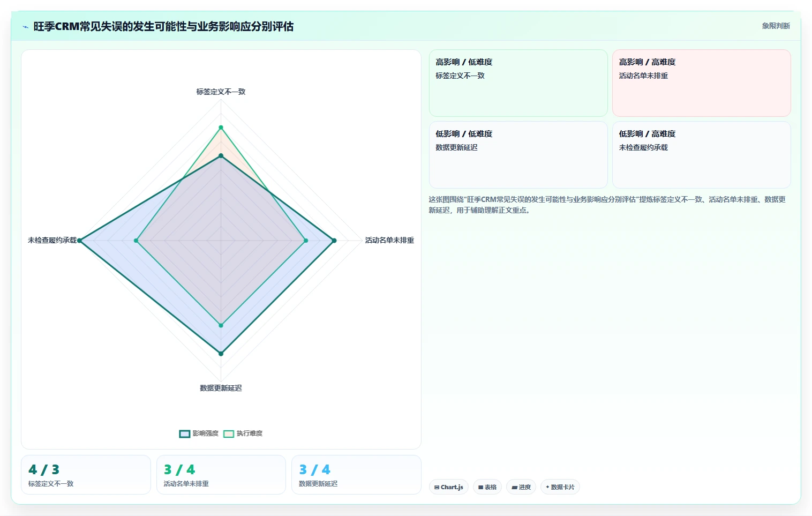Click radar axis label 数据更新延迟
The image size is (812, 516).
coord(221,388)
